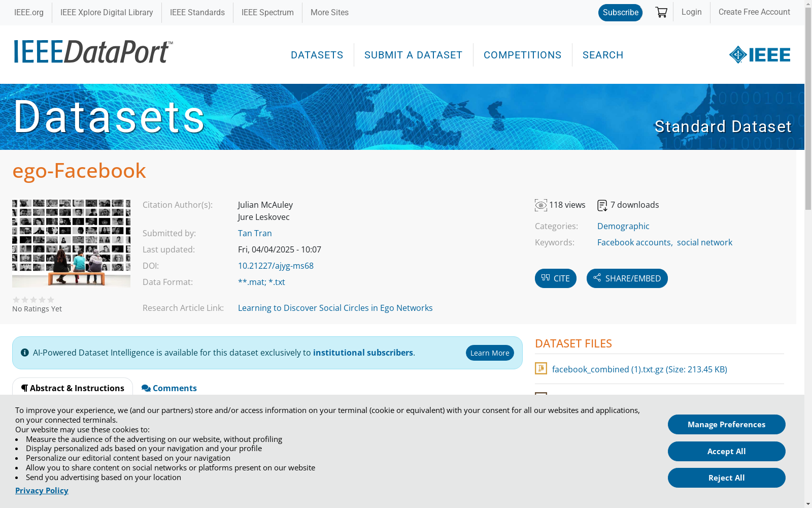812x508 pixels.
Task: Open the ego-Facebook dataset thumbnail image
Action: 71,243
